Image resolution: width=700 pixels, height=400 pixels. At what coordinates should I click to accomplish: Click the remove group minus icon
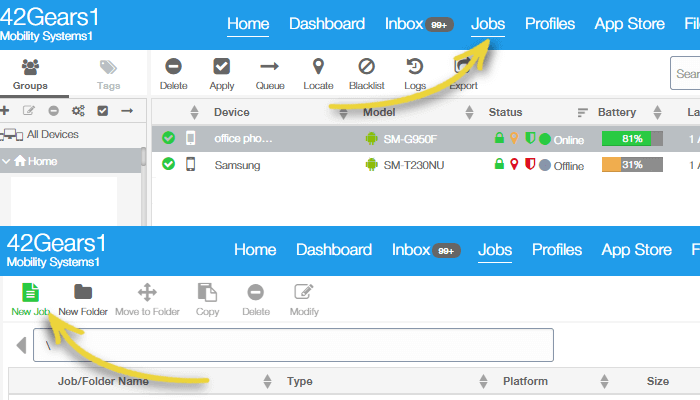click(54, 110)
